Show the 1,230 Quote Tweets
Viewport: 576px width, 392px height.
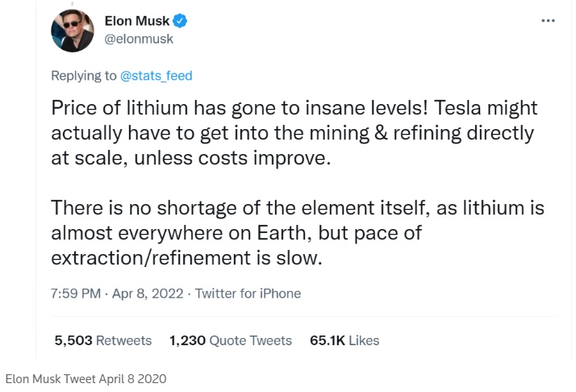point(231,340)
